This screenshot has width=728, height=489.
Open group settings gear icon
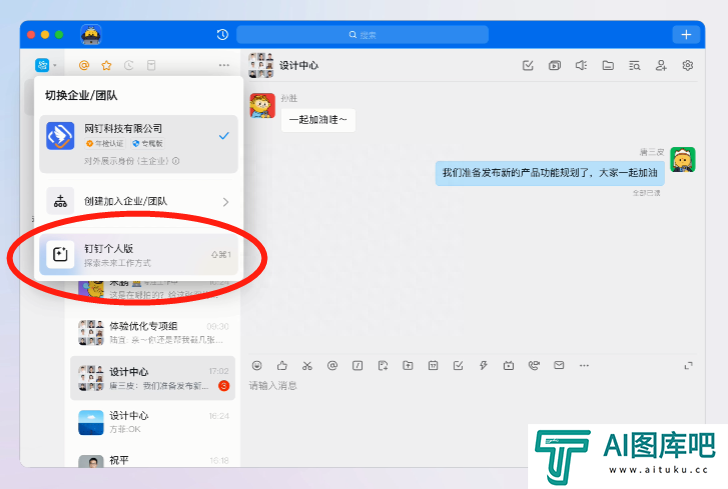coord(688,65)
